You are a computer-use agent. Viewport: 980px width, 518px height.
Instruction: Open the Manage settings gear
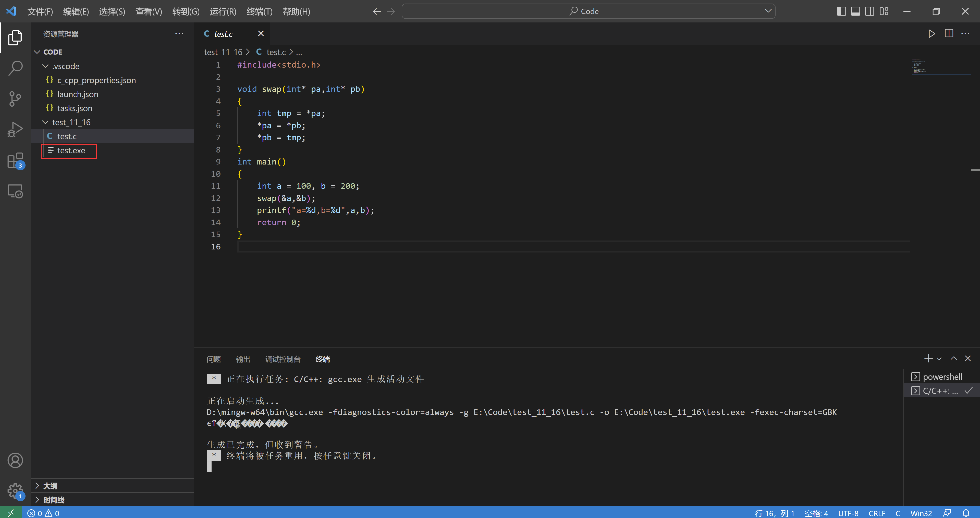(15, 491)
